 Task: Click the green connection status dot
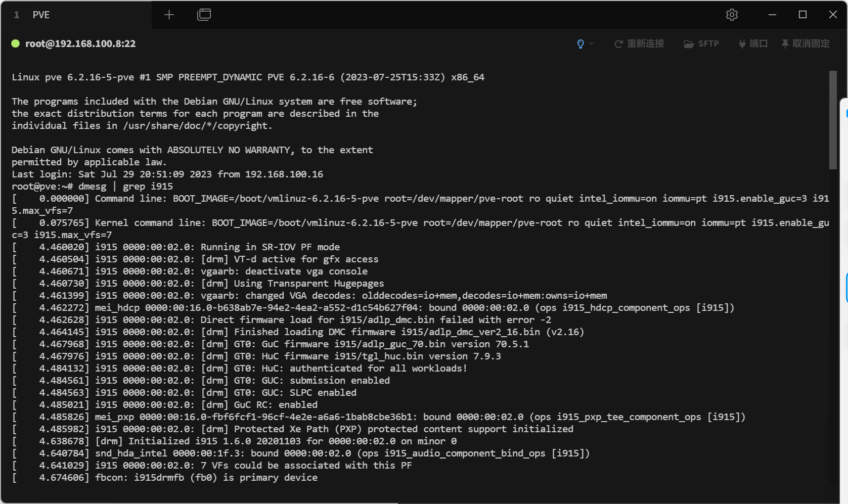tap(16, 44)
